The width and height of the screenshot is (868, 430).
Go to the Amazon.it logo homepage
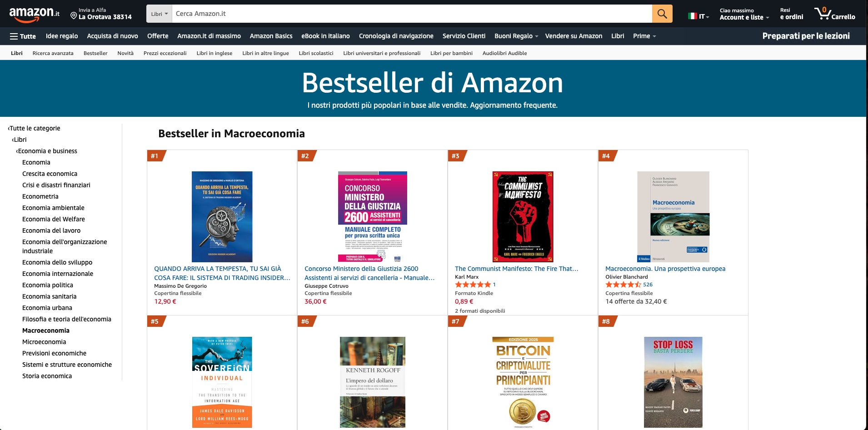(34, 14)
